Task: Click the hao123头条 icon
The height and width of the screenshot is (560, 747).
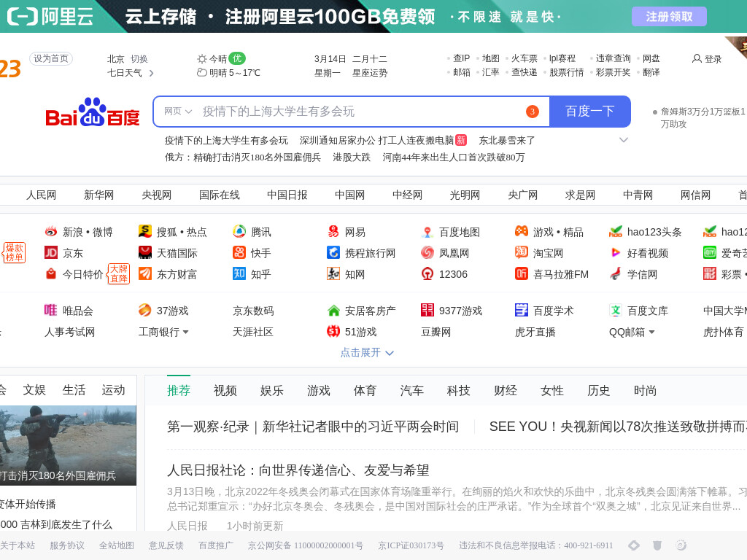Action: pyautogui.click(x=616, y=231)
